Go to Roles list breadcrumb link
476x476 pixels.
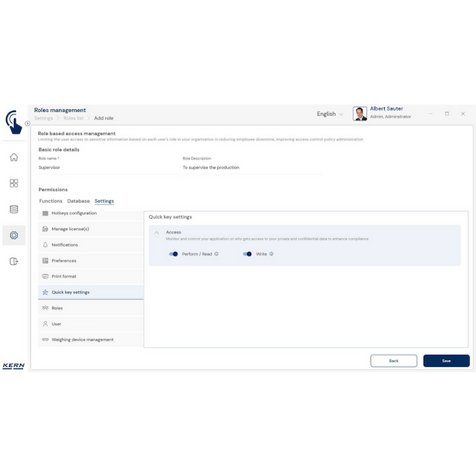(x=74, y=118)
